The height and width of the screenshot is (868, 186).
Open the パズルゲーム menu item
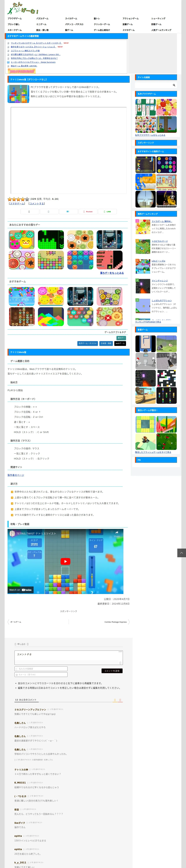point(42,19)
